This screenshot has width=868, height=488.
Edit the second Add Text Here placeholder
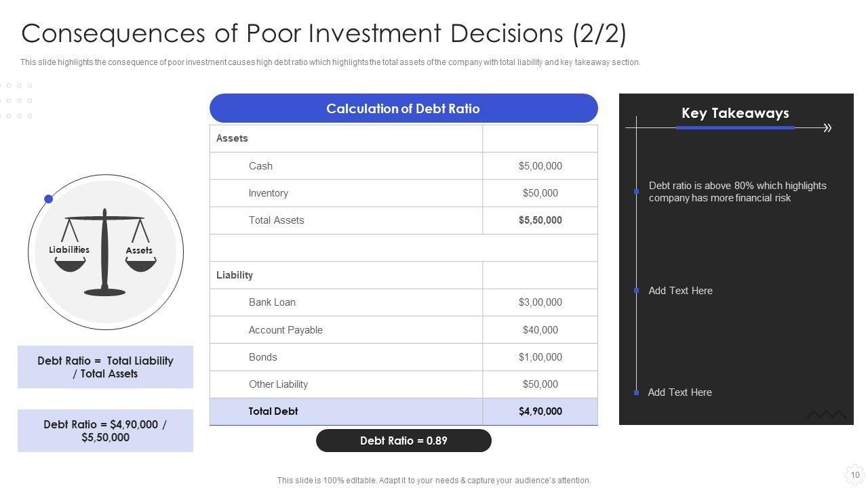[680, 291]
